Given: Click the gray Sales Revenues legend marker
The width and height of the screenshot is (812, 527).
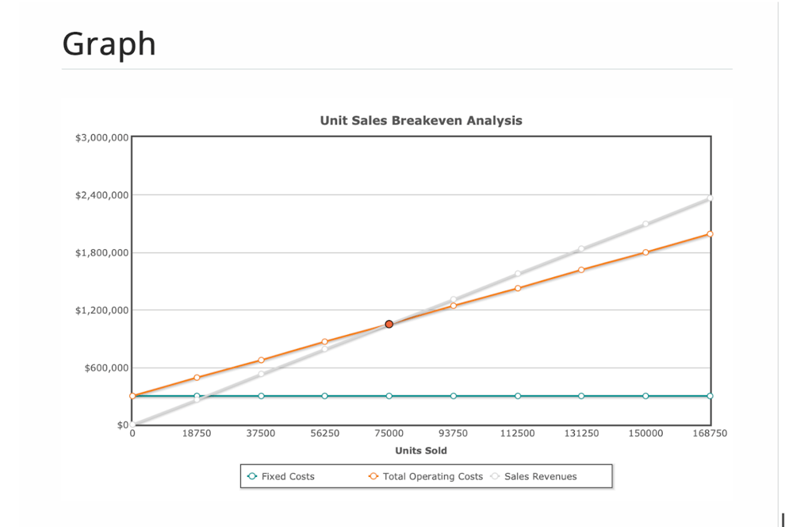Looking at the screenshot, I should (495, 476).
